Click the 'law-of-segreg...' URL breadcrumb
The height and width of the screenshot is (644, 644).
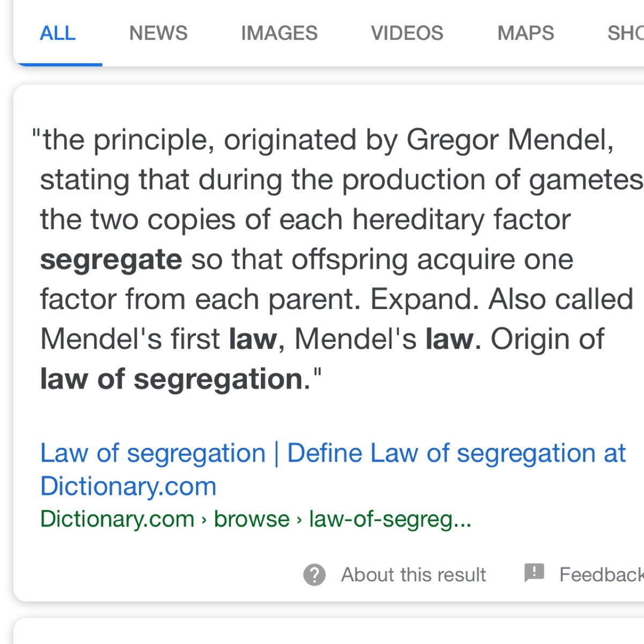390,519
